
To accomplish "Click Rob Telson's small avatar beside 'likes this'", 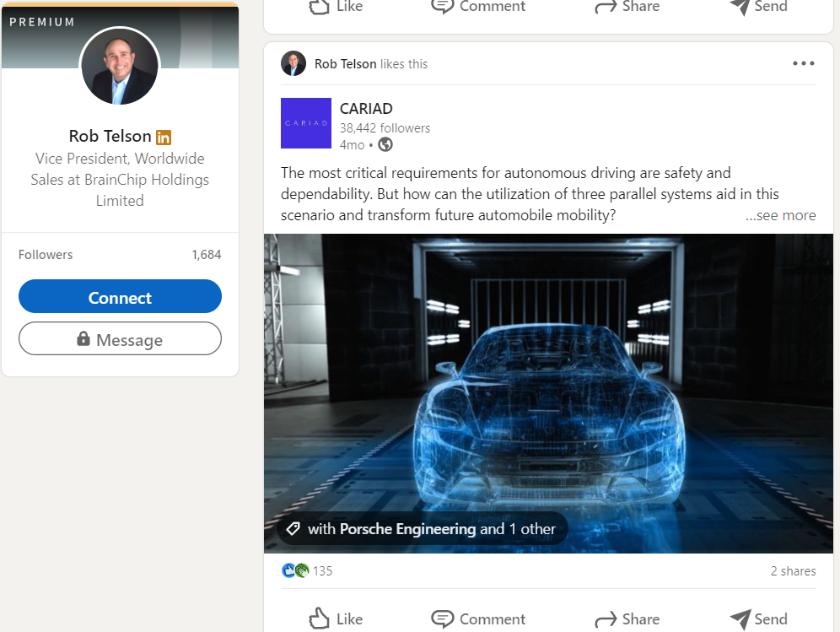I will pyautogui.click(x=293, y=63).
